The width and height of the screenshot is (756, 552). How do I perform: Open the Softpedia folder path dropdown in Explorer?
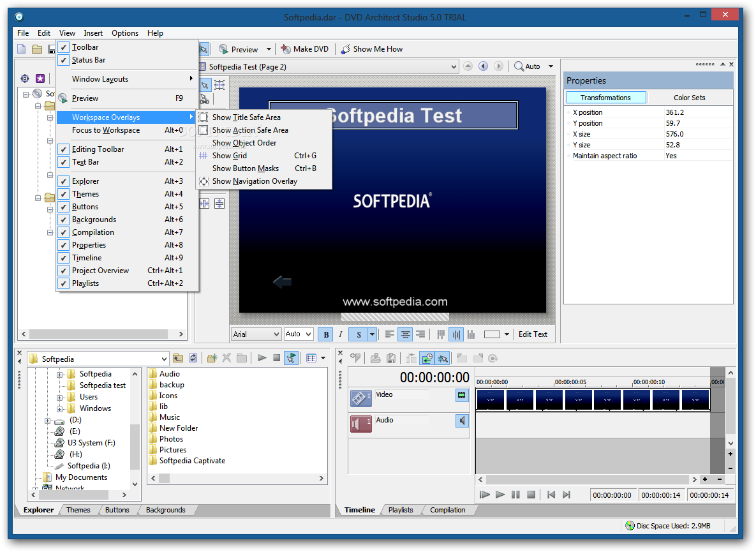point(164,359)
